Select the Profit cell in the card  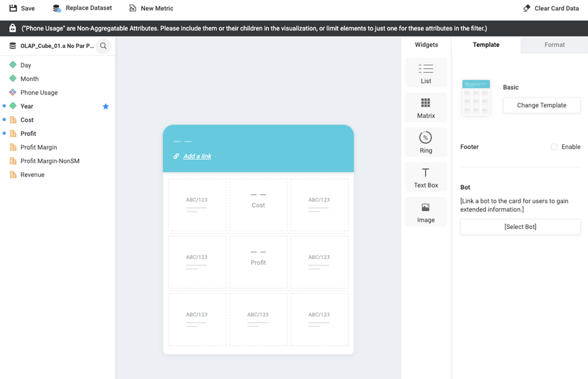tap(258, 263)
